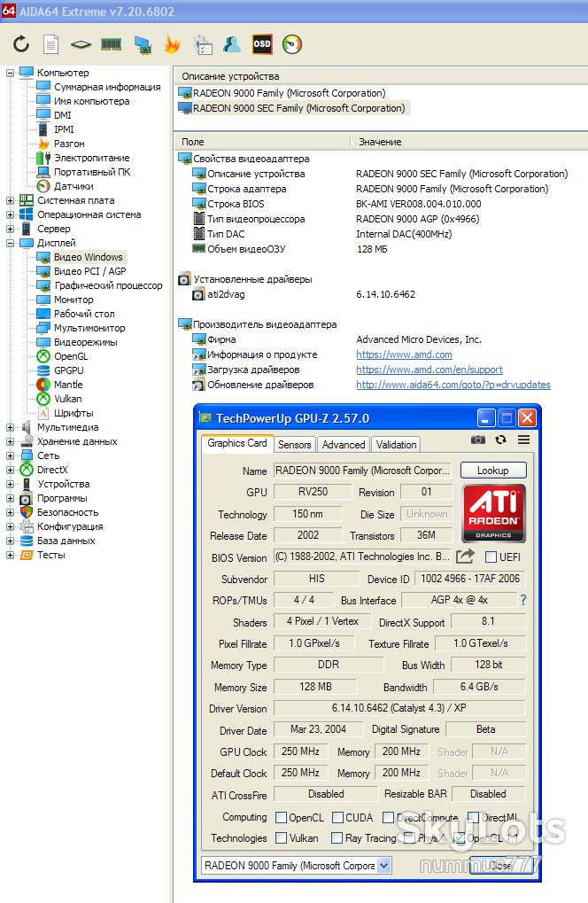Expand the Системная плата node

point(10,200)
